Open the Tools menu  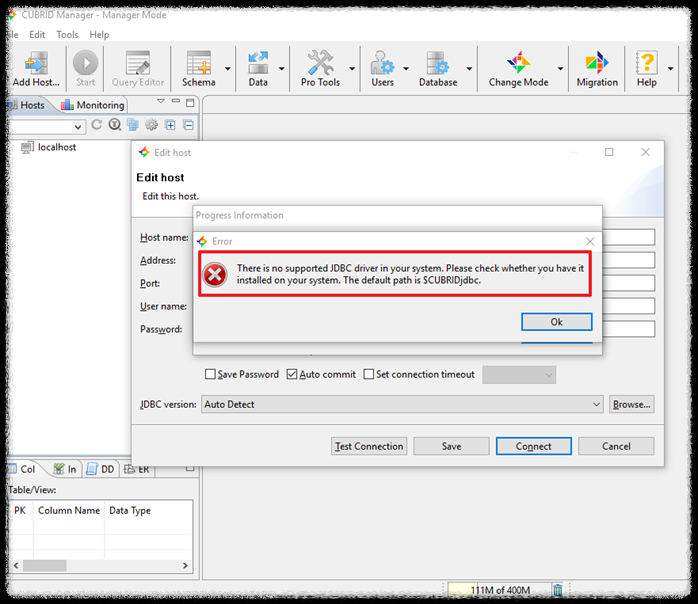(67, 35)
